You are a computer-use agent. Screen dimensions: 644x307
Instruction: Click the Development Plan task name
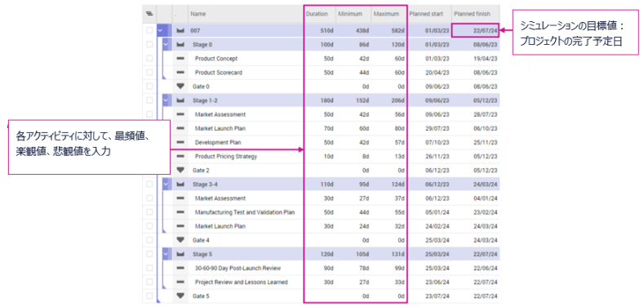click(x=218, y=142)
